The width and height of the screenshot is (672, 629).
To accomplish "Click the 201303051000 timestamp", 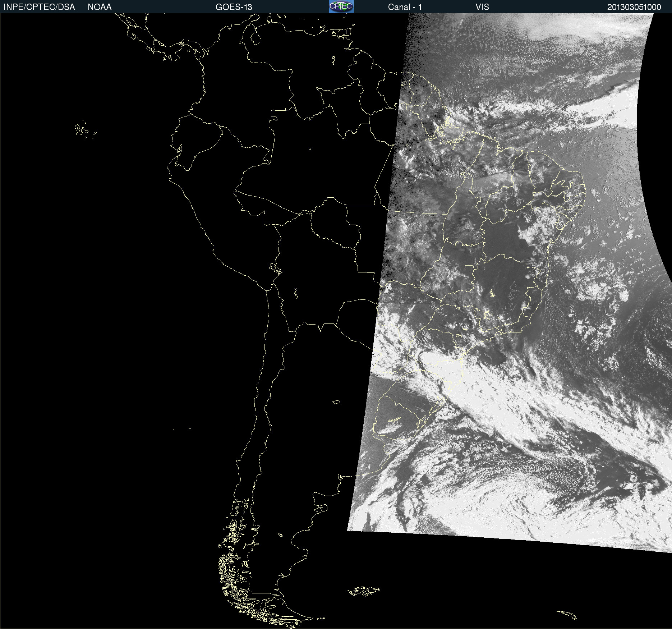I will 634,7.
